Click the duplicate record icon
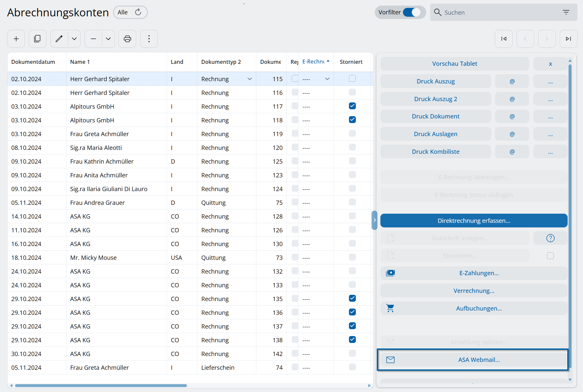 [x=37, y=39]
